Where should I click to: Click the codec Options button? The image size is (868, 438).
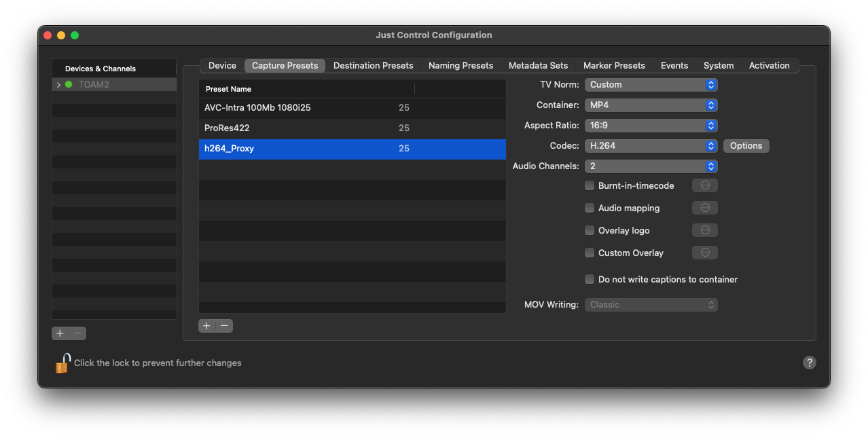(x=746, y=146)
